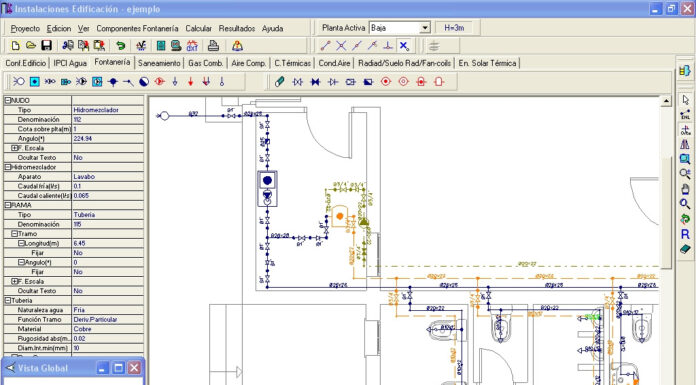Viewport: 696px width, 385px height.
Task: Click the Deriv.Particular value of Función Tramo
Action: click(x=108, y=319)
